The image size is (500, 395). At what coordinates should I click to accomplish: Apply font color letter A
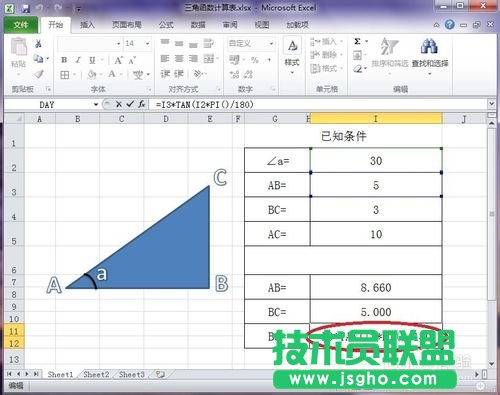[112, 74]
